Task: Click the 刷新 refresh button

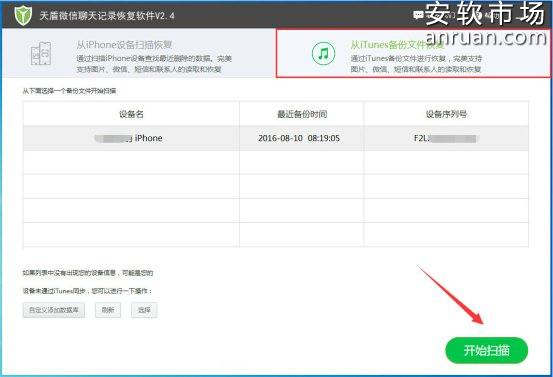Action: pos(108,310)
